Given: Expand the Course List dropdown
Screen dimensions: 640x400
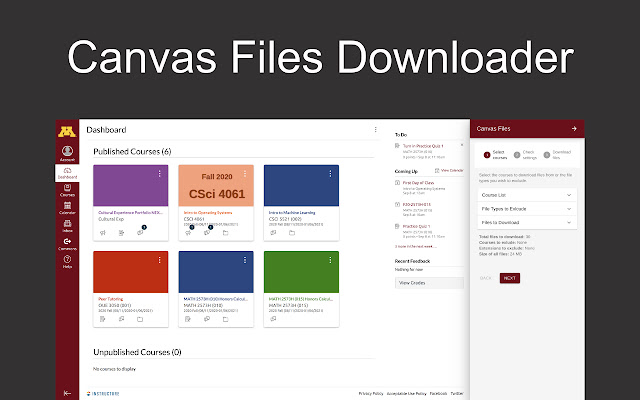Looking at the screenshot, I should (x=527, y=195).
